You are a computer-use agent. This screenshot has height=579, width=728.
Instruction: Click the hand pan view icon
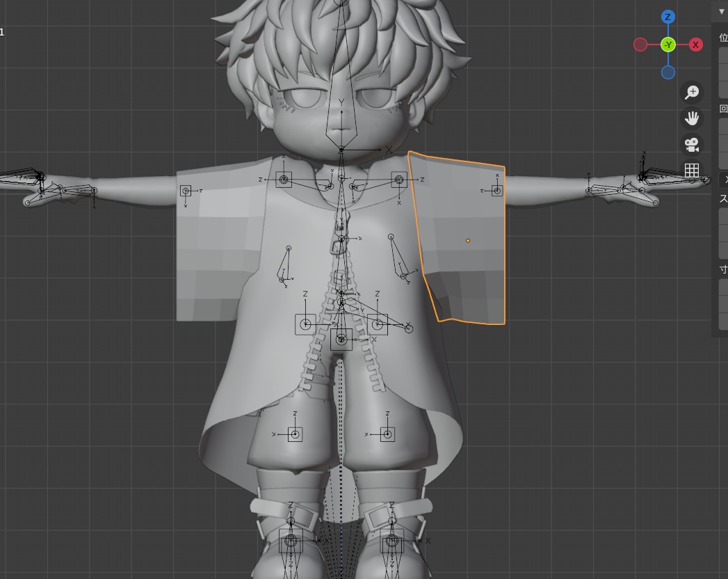(692, 118)
